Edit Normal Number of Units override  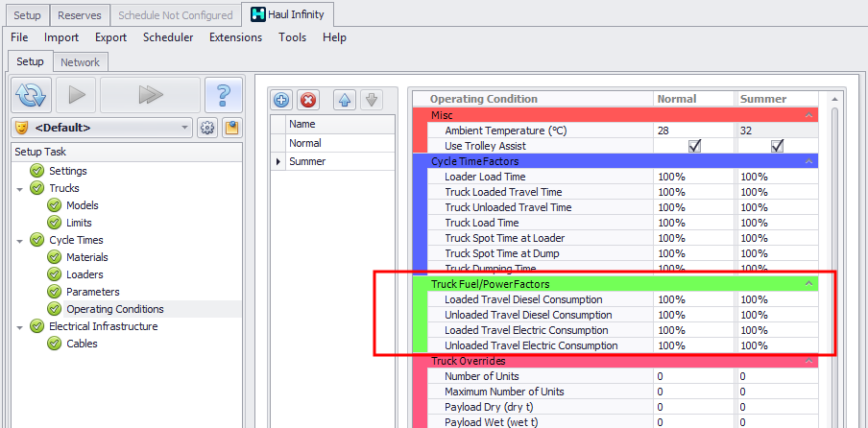(x=694, y=376)
